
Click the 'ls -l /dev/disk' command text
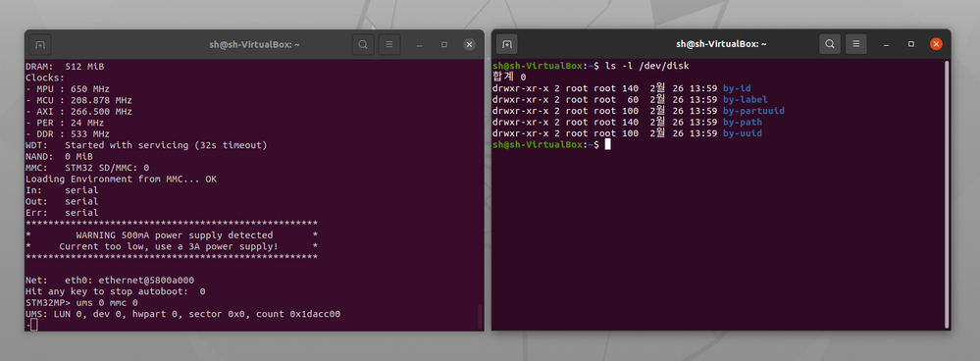click(x=646, y=66)
